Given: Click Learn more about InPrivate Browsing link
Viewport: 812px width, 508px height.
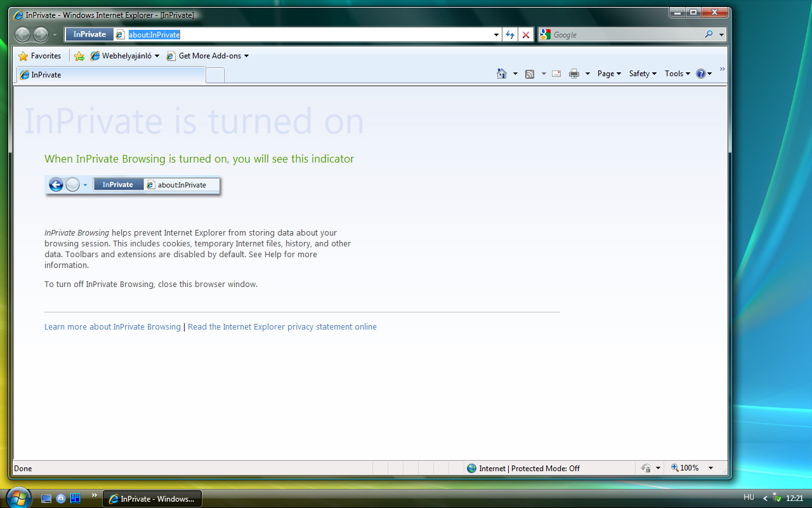Looking at the screenshot, I should point(112,327).
